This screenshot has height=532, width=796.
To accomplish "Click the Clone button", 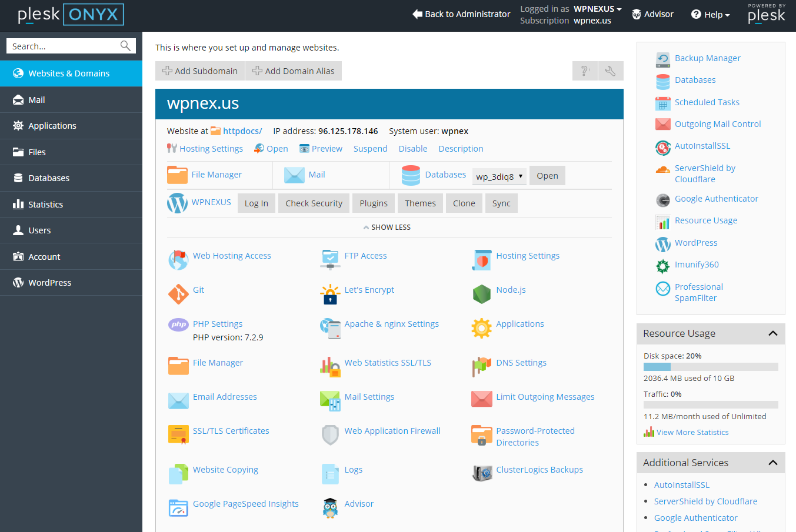I will [x=464, y=203].
